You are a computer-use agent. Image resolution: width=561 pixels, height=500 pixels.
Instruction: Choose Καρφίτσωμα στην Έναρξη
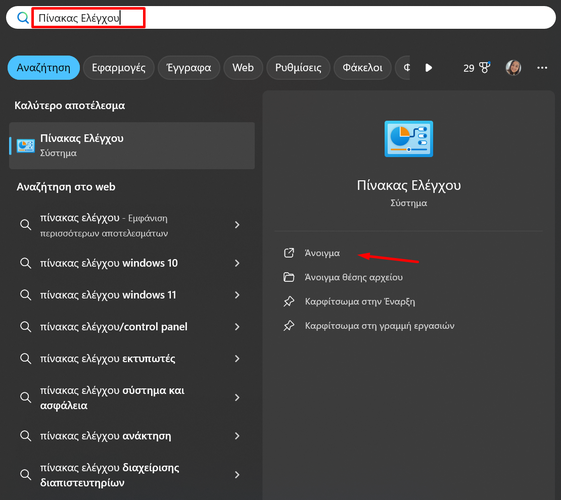360,302
